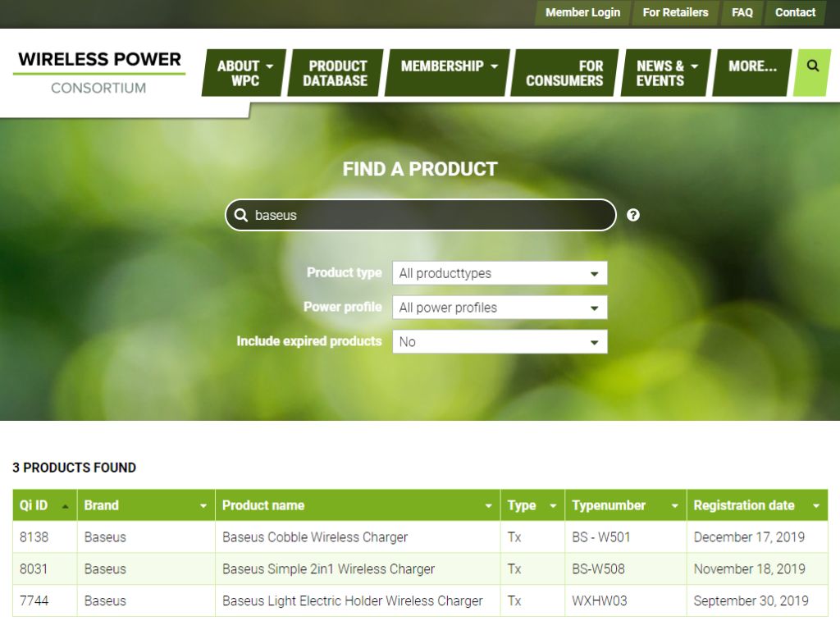Click the help question mark beside search field
Screen dimensions: 840x630
633,215
